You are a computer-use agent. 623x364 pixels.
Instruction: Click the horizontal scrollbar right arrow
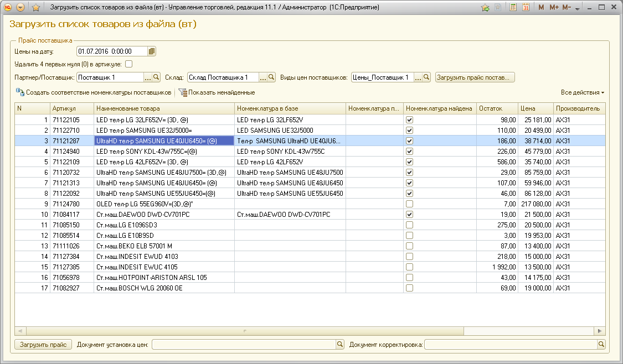click(600, 331)
